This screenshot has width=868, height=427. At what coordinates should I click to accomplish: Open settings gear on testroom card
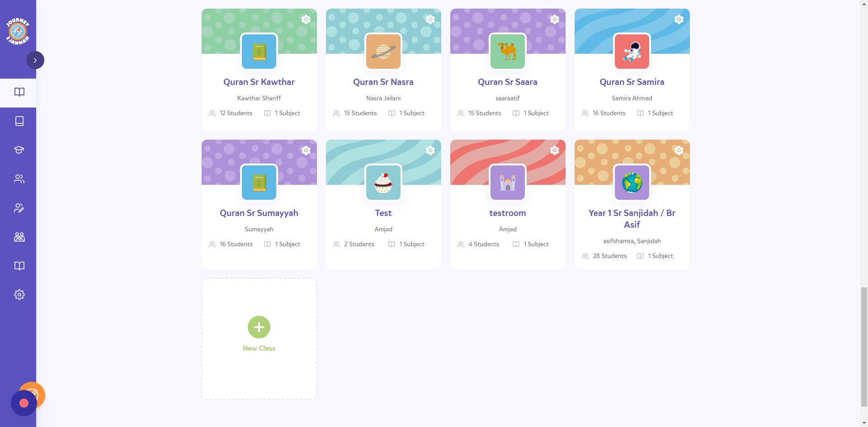pos(555,150)
